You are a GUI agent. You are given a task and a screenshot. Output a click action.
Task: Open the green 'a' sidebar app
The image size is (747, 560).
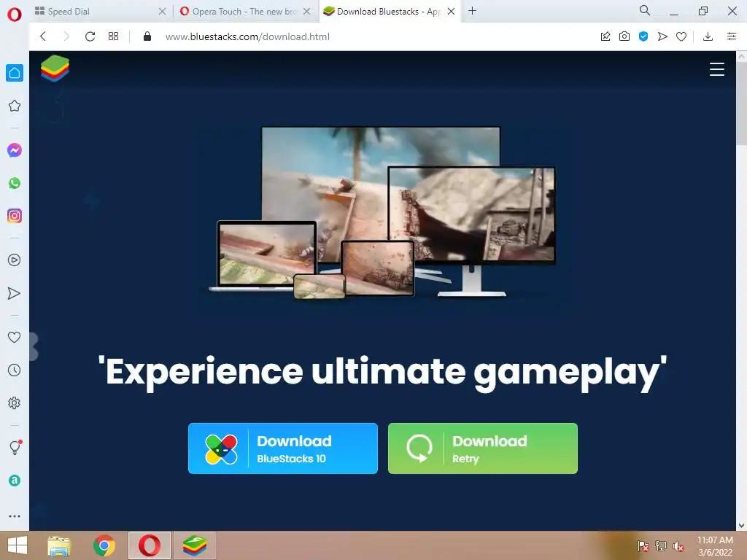15,481
